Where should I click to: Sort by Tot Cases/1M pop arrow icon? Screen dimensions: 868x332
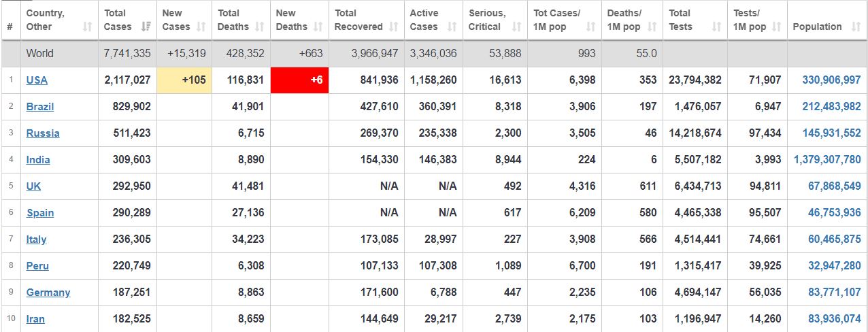[590, 27]
